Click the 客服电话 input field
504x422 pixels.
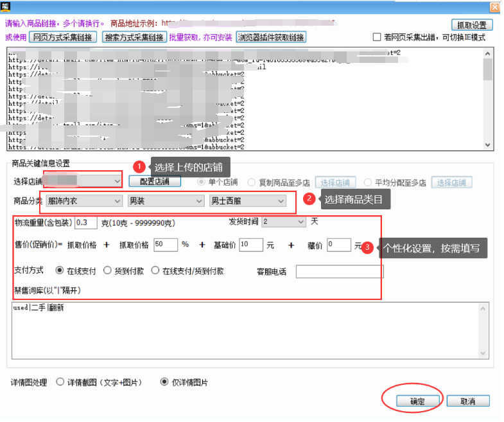tap(340, 272)
